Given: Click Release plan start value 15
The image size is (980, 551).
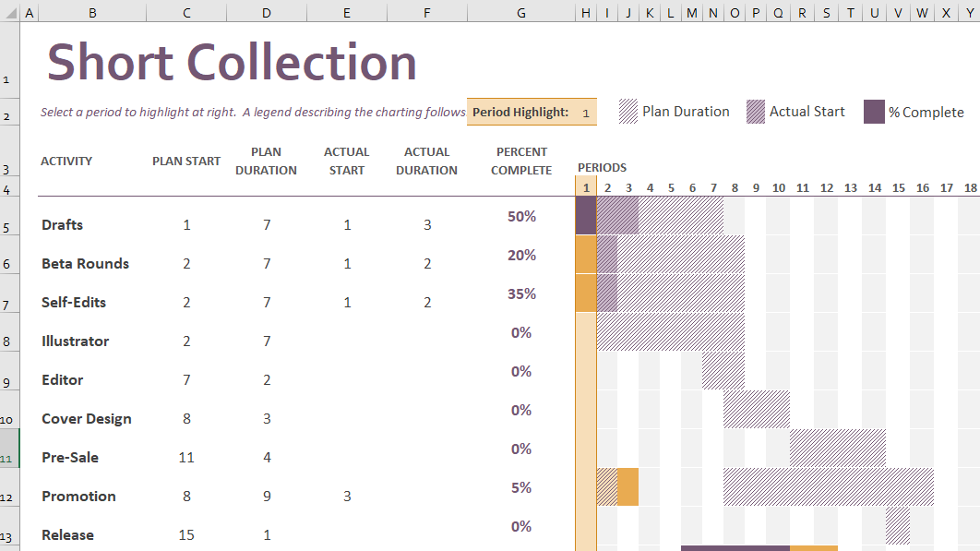Looking at the screenshot, I should 186,534.
